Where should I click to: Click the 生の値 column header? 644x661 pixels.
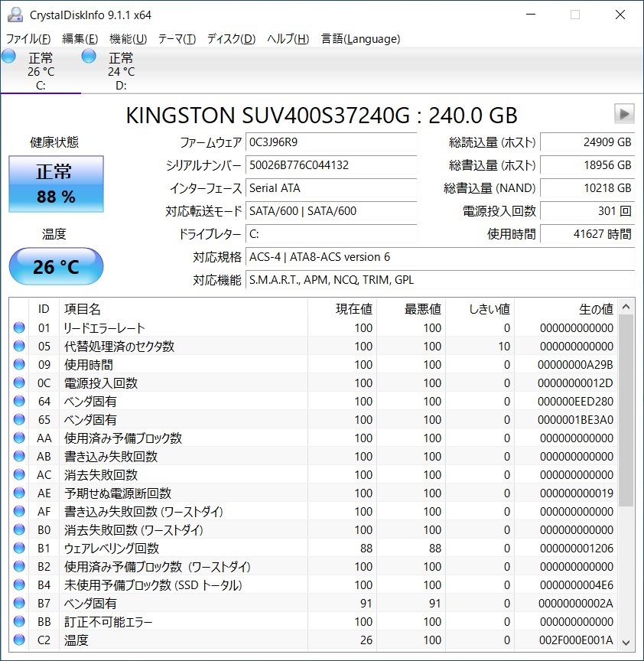tap(566, 309)
